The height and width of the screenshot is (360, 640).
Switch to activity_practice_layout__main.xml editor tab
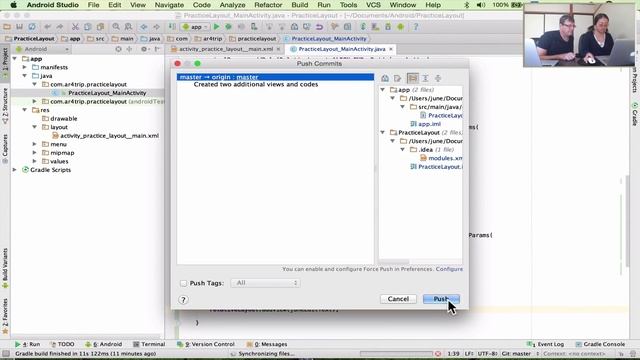pyautogui.click(x=226, y=49)
